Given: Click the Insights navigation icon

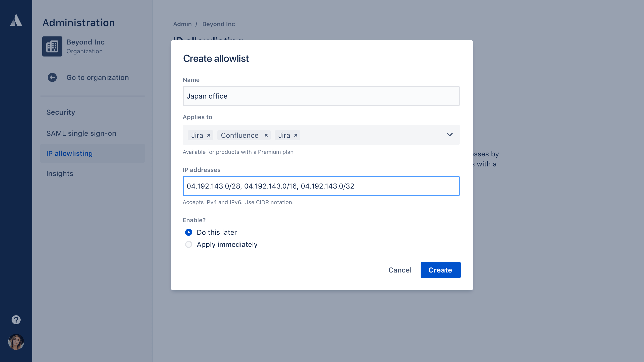Looking at the screenshot, I should click(x=60, y=173).
